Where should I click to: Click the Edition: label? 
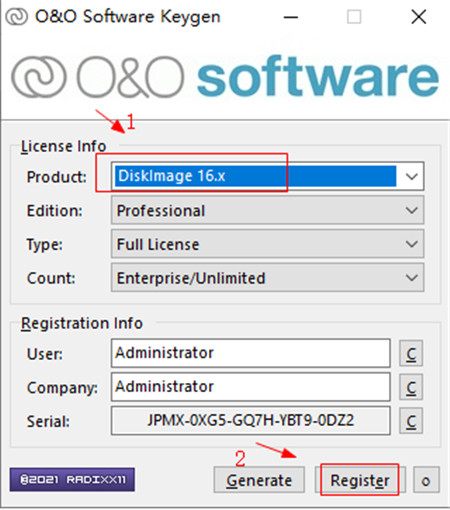click(55, 211)
